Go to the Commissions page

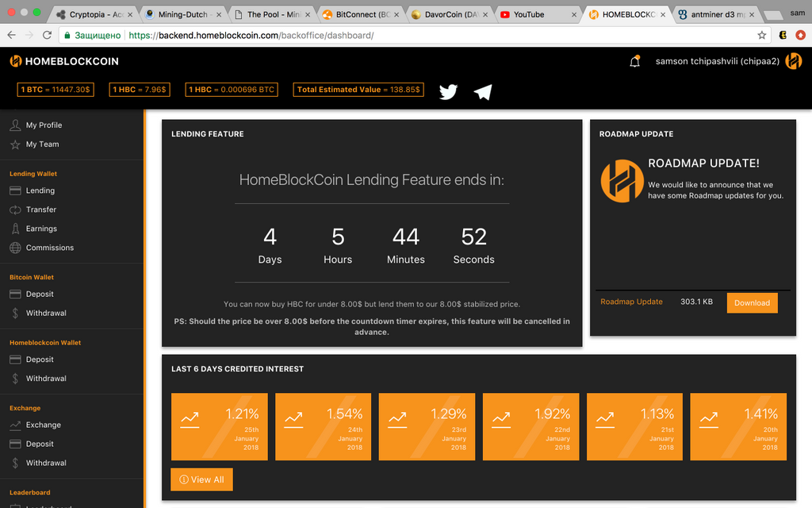(x=50, y=248)
